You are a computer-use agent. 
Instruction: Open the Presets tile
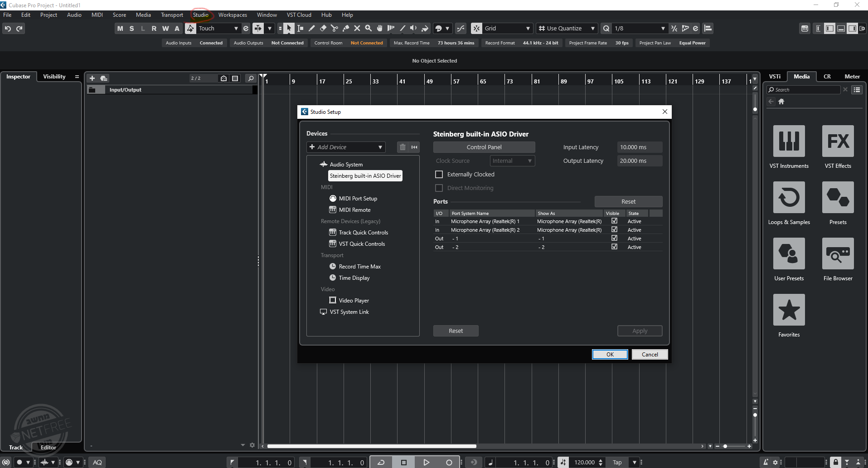click(x=838, y=197)
